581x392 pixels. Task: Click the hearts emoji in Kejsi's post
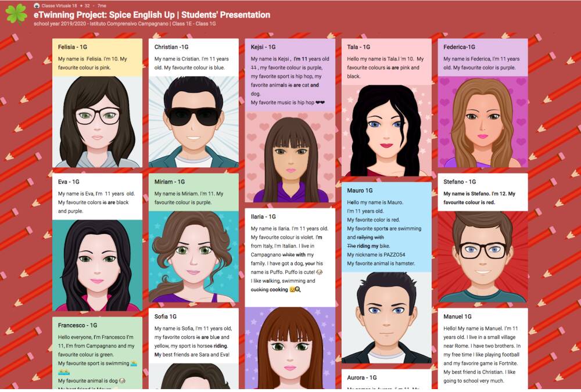(320, 103)
